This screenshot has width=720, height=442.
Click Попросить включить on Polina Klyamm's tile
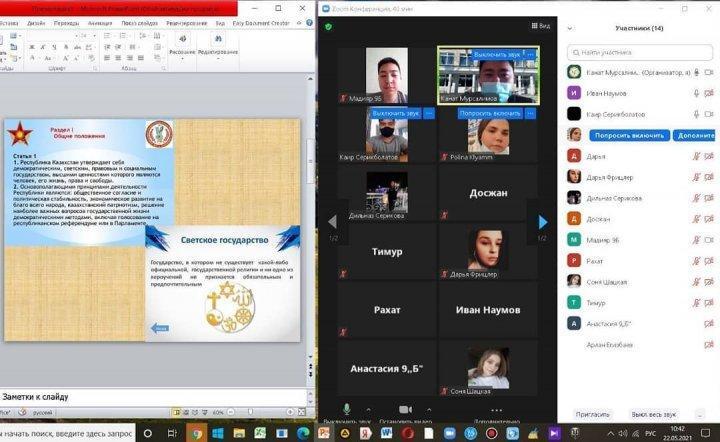pos(490,113)
